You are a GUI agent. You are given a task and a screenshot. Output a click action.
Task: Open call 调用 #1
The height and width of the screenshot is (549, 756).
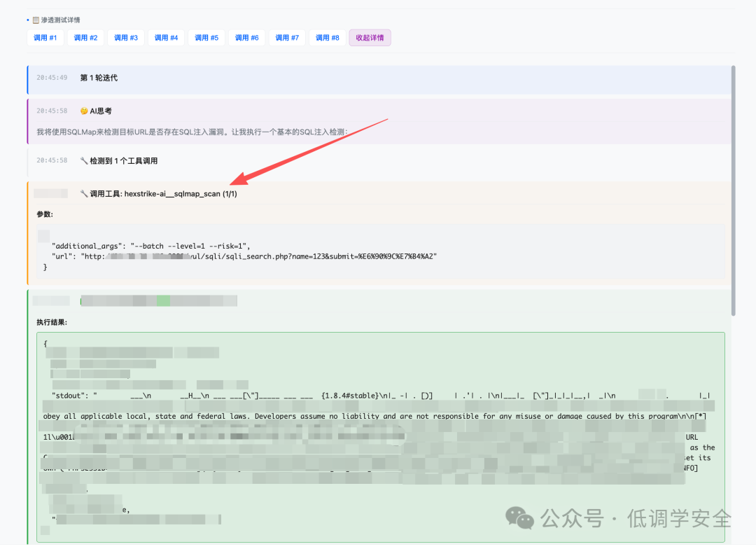tap(45, 38)
